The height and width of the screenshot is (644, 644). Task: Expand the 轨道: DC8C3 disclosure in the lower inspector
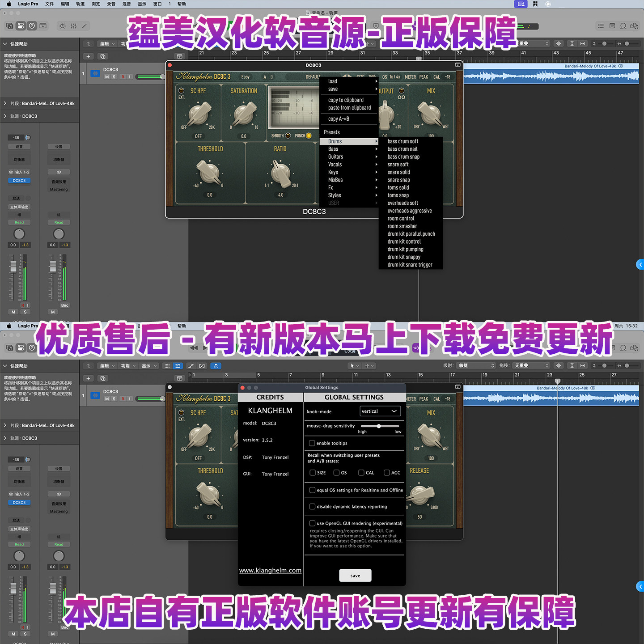(x=5, y=438)
